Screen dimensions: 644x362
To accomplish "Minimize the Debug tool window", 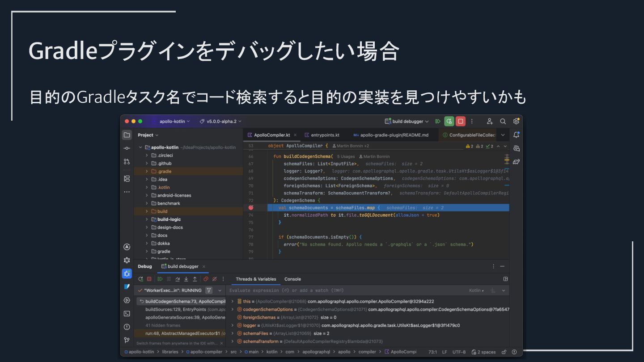I will coord(502,266).
